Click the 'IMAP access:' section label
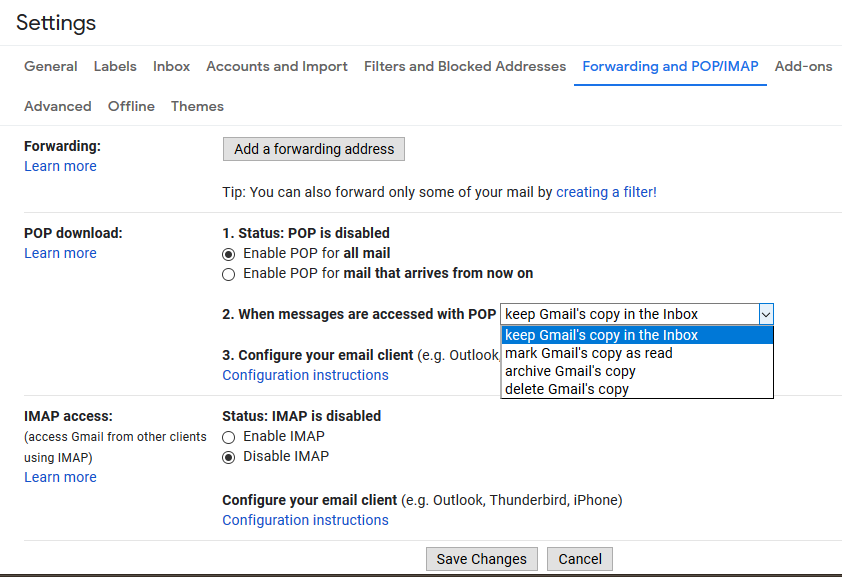The height and width of the screenshot is (577, 842). pos(68,416)
